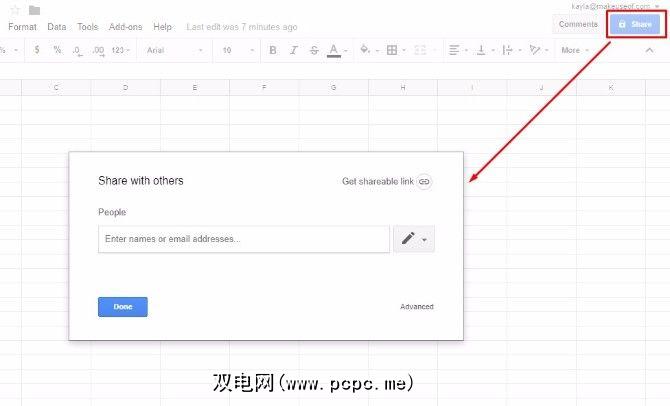The width and height of the screenshot is (670, 406).
Task: Open the 123 number formats dropdown
Action: [x=120, y=50]
